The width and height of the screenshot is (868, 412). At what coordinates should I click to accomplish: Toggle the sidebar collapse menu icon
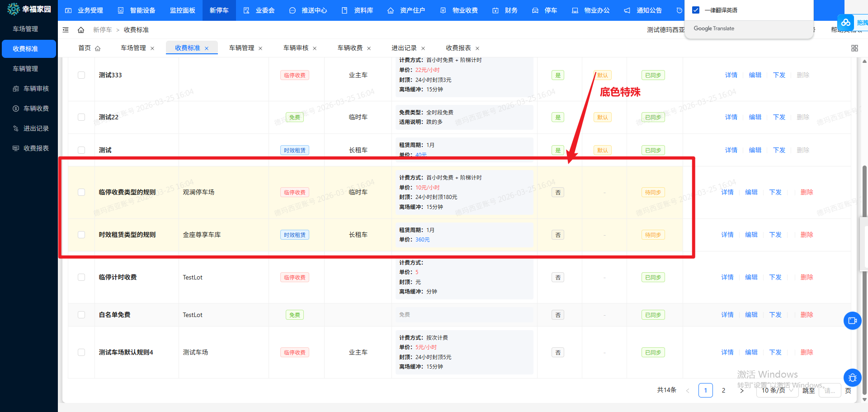click(x=66, y=30)
